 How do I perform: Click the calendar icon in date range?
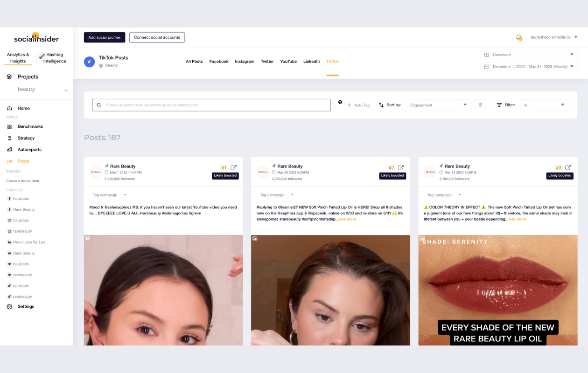click(487, 67)
